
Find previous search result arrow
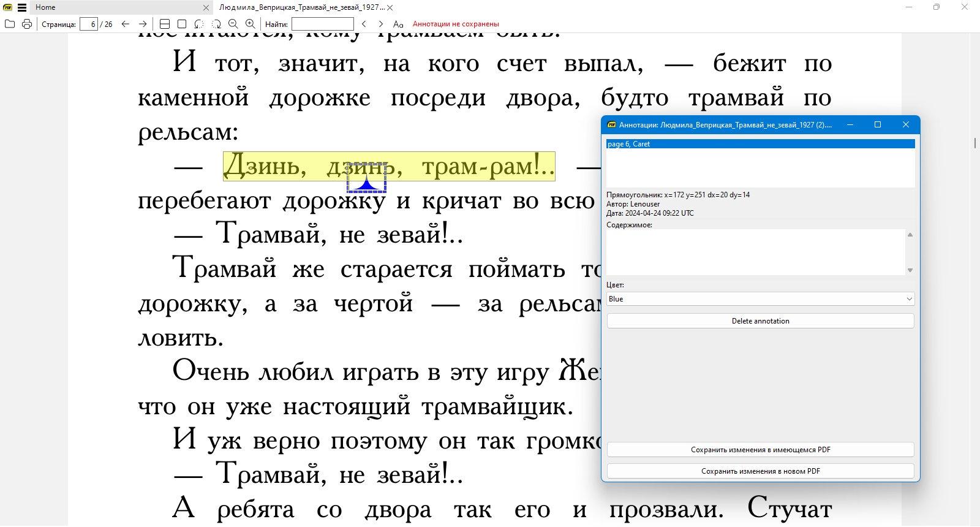coord(364,24)
